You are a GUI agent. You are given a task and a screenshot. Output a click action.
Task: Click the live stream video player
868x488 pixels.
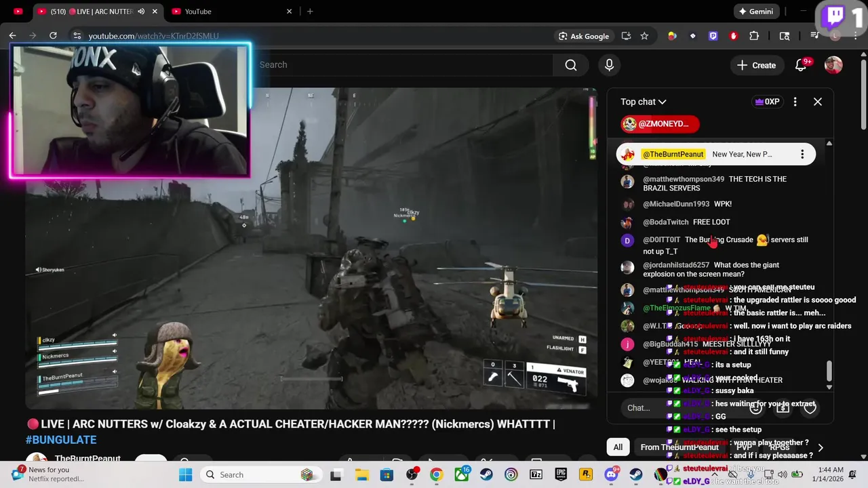[x=311, y=248]
